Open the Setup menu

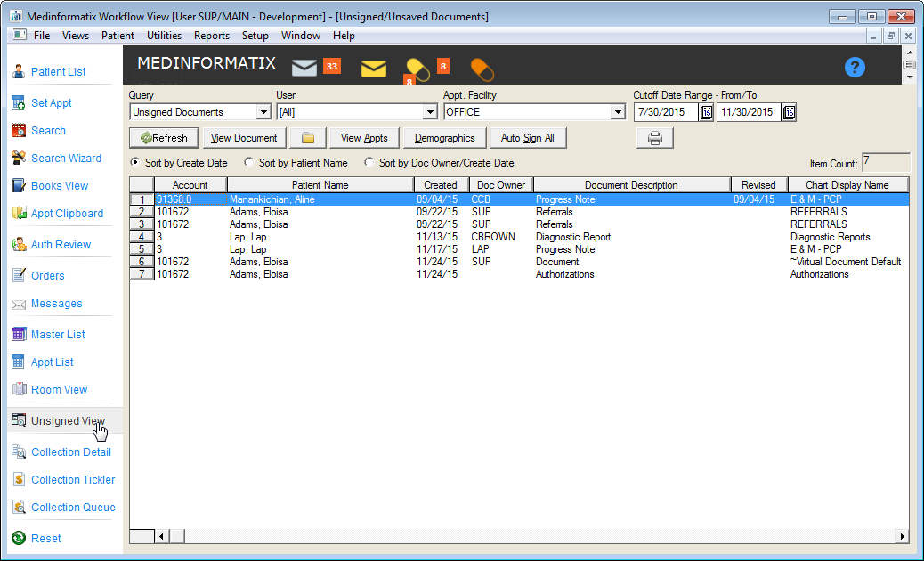(x=255, y=36)
